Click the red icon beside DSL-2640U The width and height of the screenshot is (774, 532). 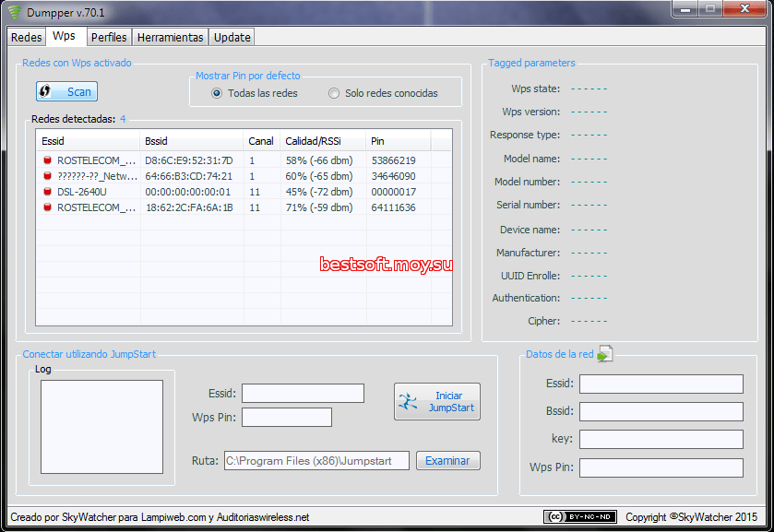[x=47, y=192]
